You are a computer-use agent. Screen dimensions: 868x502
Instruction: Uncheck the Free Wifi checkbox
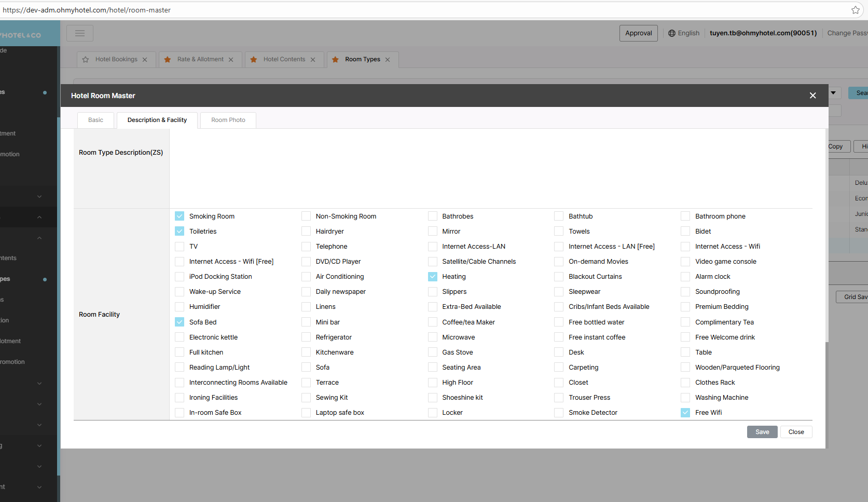[685, 413]
